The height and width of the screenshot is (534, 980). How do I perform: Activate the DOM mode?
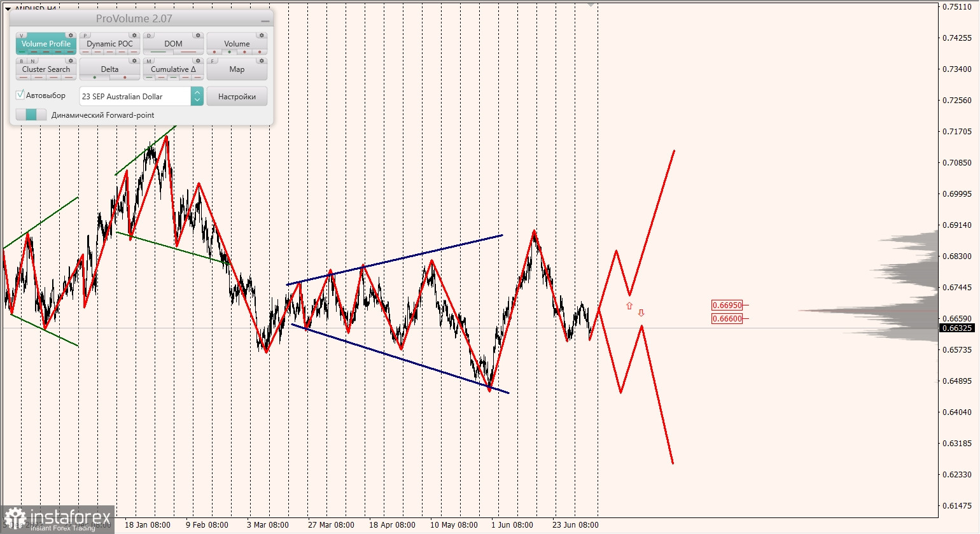tap(173, 43)
